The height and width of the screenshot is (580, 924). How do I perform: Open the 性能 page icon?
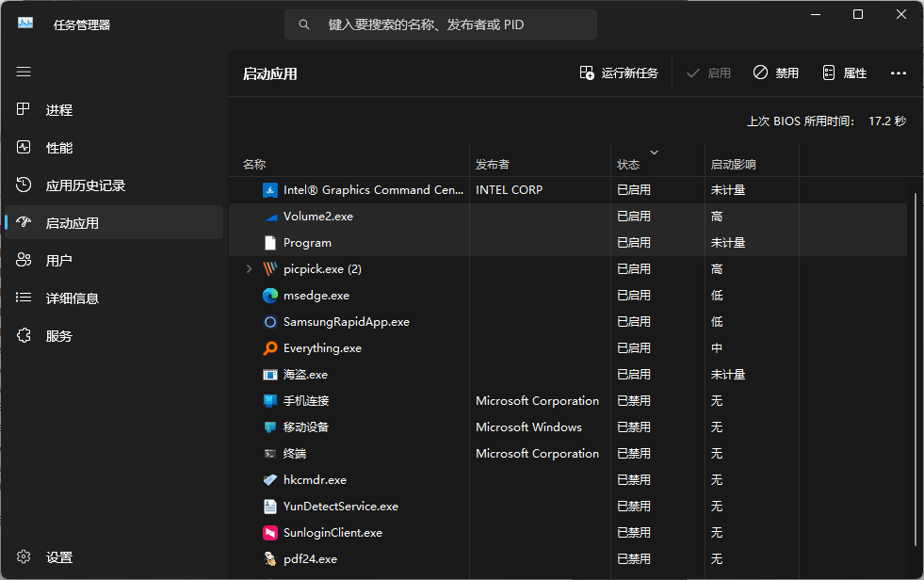tap(23, 147)
